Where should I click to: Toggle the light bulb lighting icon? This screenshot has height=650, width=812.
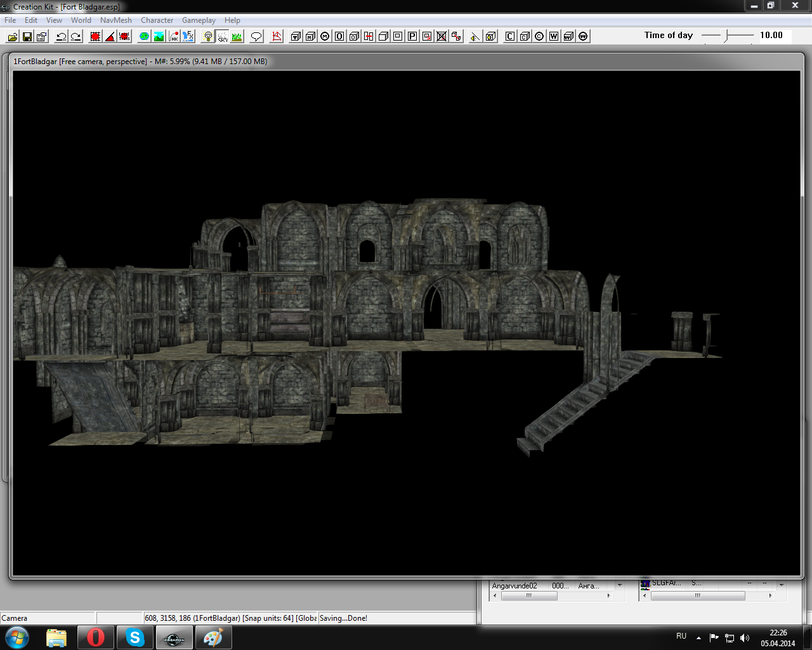207,36
